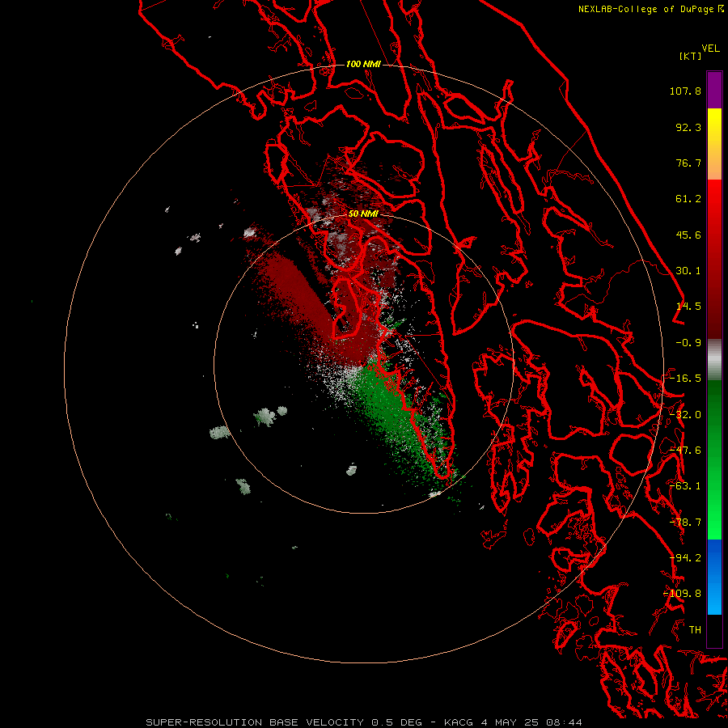
Task: Click the -78.7 velocity scale value
Action: (x=685, y=523)
